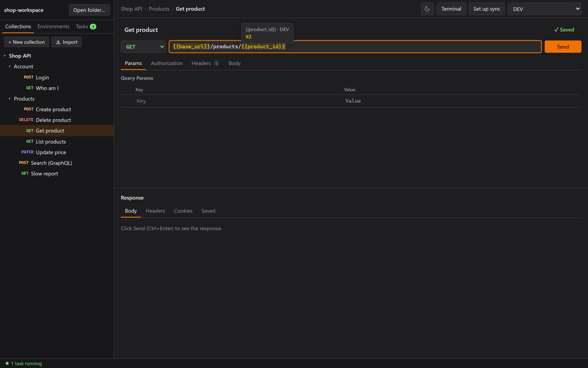Show the response Headers tab
588x368 pixels.
(155, 211)
